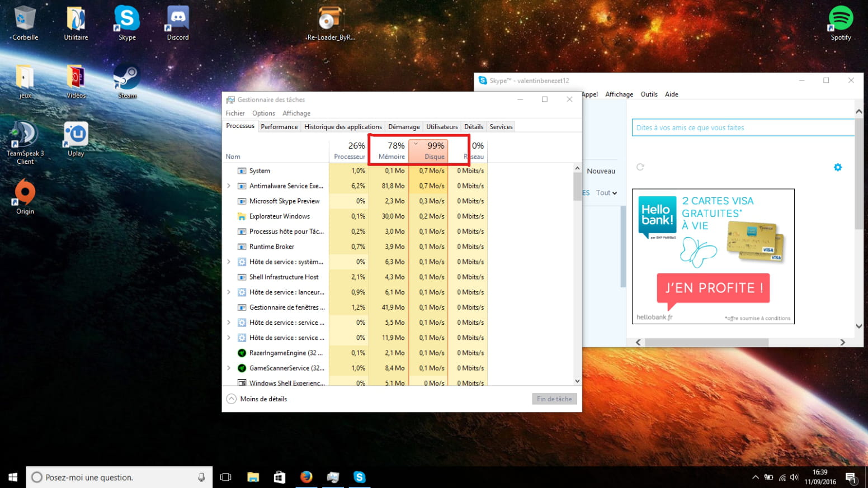Screen dimensions: 868x488
Task: Expand the GameScannerService process row
Action: (x=229, y=368)
